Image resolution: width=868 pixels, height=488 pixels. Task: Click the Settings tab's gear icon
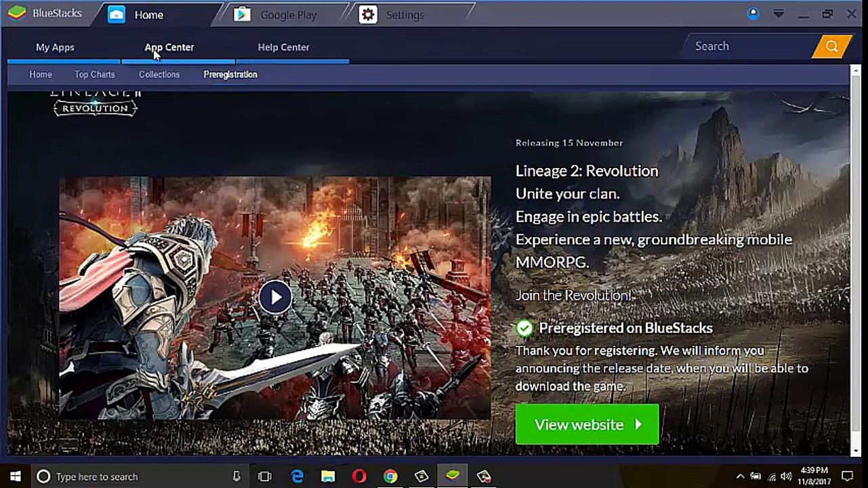click(368, 14)
